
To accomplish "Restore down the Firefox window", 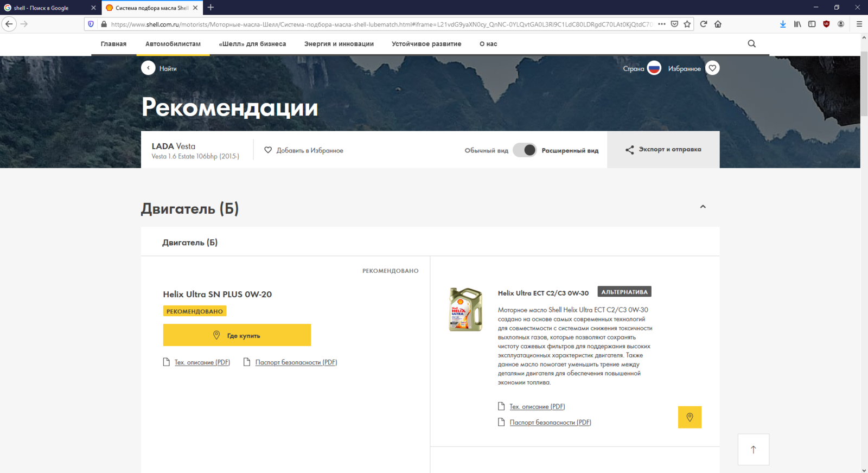I will pos(837,7).
